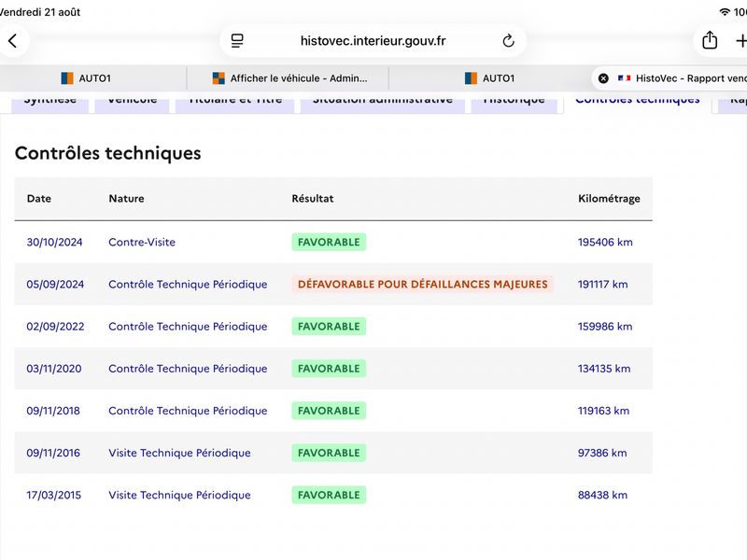Select the 134135 km mileage value
The height and width of the screenshot is (560, 747).
[604, 369]
